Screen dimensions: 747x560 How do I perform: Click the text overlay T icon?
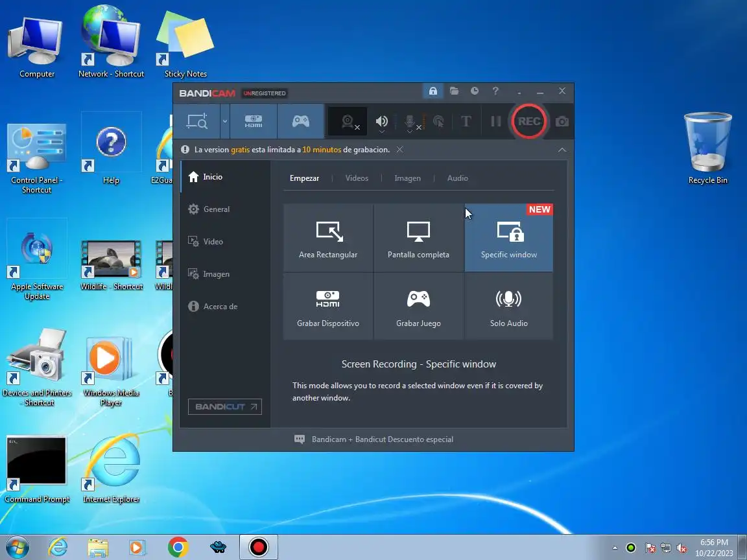[x=466, y=121]
